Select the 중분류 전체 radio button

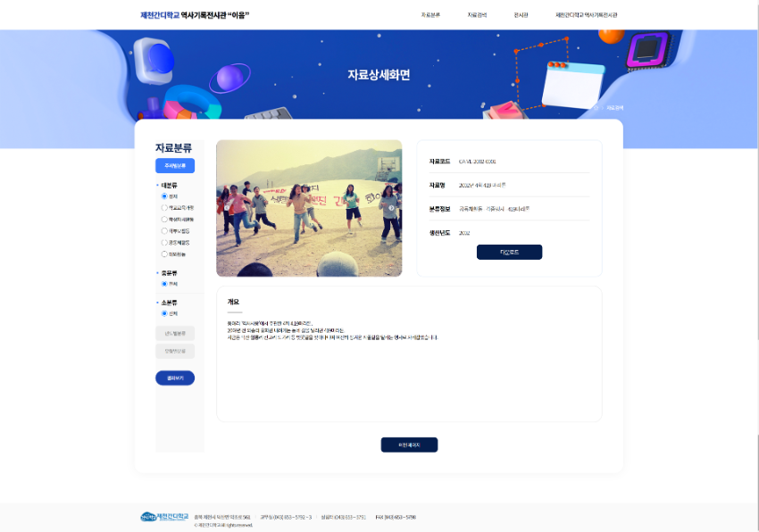coord(164,284)
